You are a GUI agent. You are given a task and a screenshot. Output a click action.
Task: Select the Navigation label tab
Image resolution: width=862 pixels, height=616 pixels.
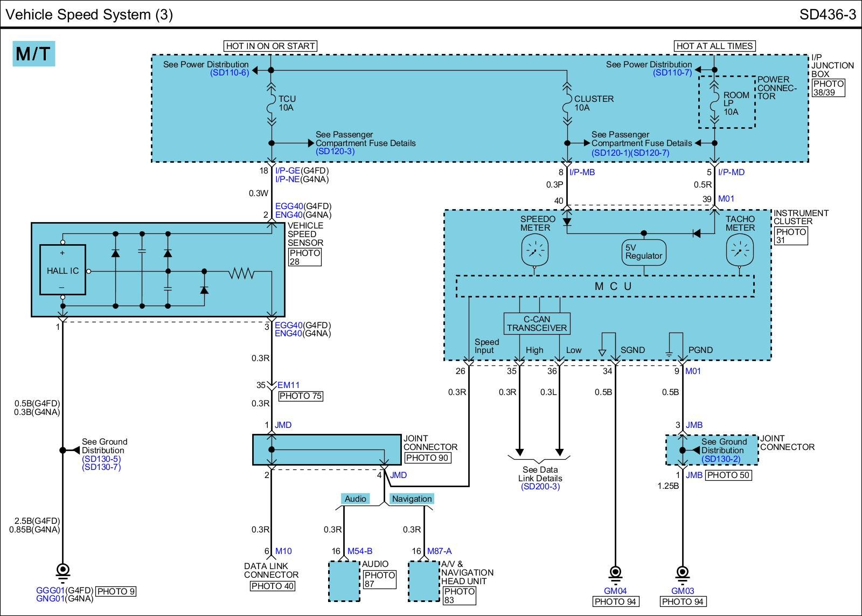412,499
